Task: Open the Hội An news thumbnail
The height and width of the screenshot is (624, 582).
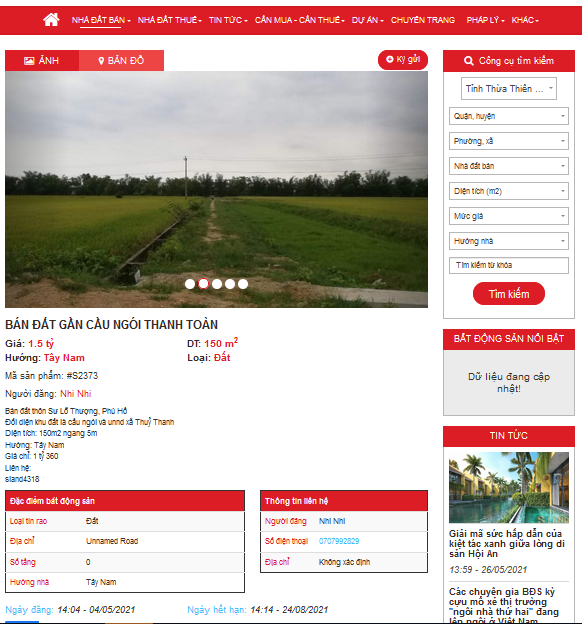Action: coord(509,488)
